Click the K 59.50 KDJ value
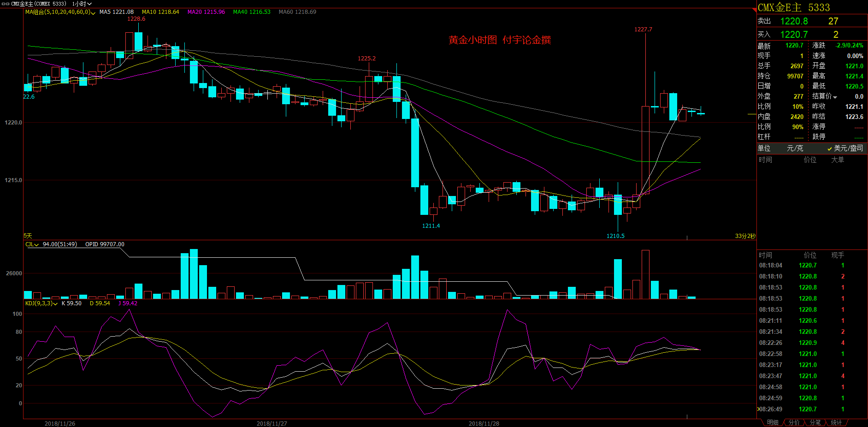The image size is (868, 427). 71,303
